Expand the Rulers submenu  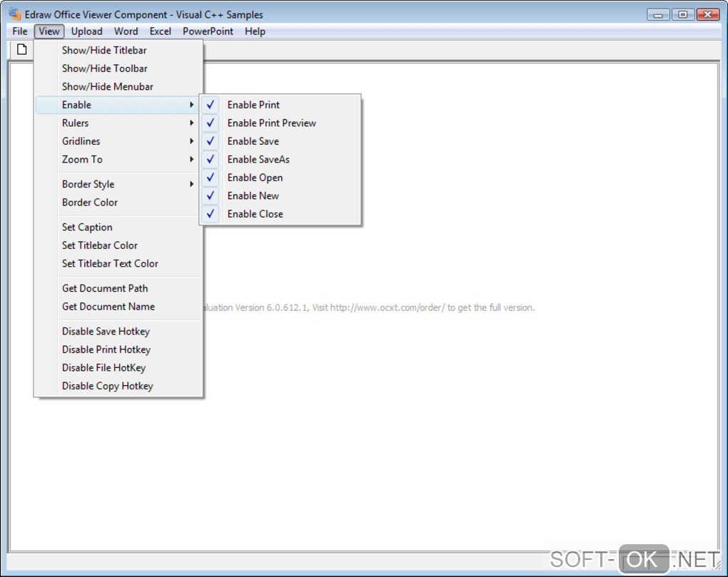pyautogui.click(x=118, y=123)
